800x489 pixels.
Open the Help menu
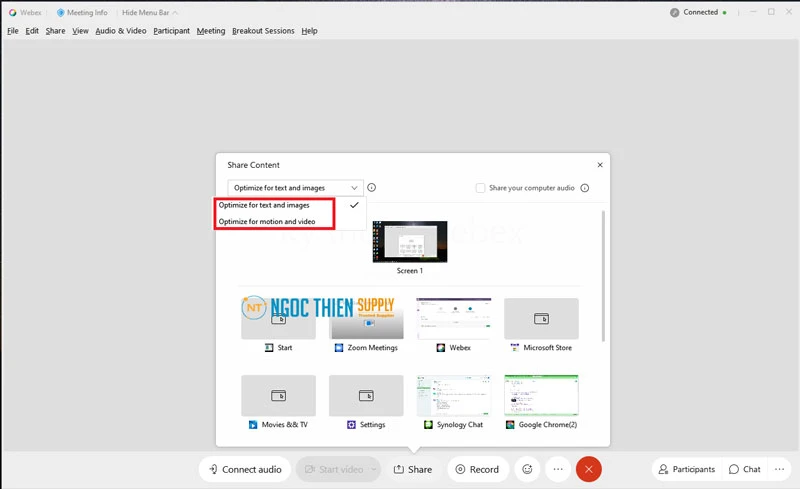pyautogui.click(x=309, y=31)
